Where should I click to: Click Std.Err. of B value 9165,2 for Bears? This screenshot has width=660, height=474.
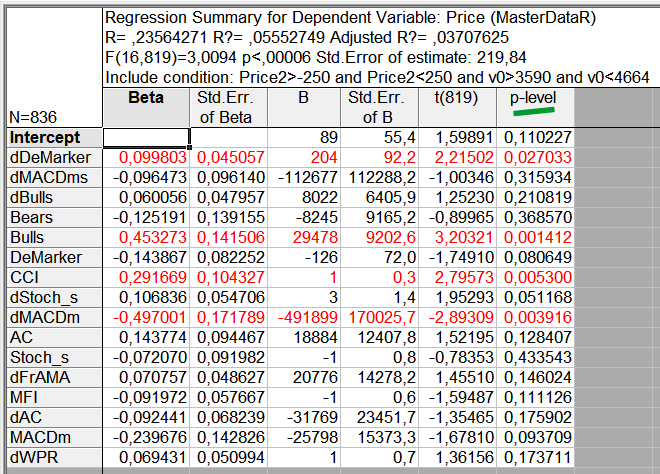coord(379,217)
